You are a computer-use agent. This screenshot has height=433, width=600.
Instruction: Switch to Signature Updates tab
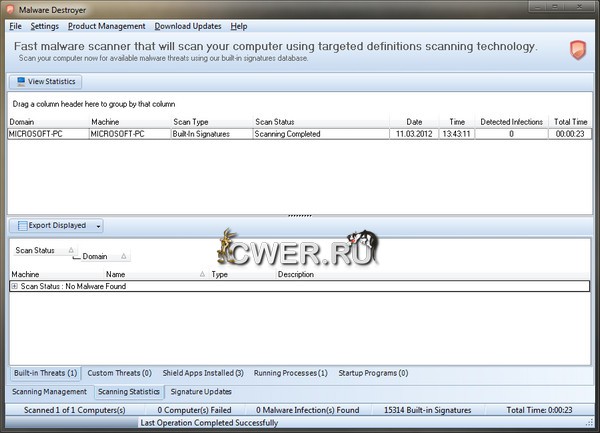point(201,392)
